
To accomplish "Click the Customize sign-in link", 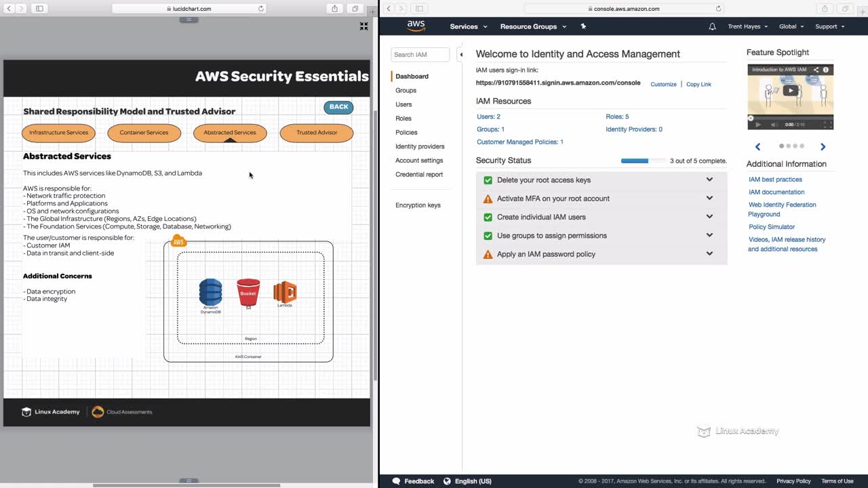I will coord(663,84).
